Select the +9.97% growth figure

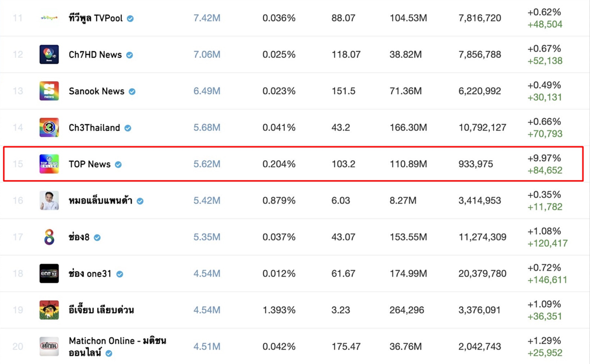click(x=544, y=158)
